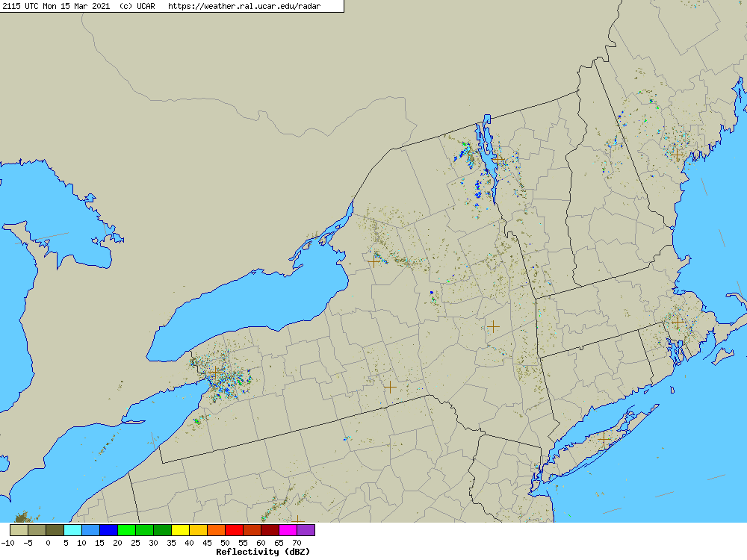747x560 pixels.
Task: Click the '0' legend scale label
Action: 48,543
